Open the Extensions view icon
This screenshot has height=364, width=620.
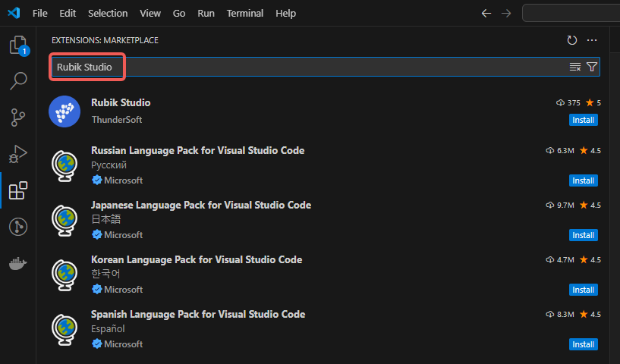18,190
